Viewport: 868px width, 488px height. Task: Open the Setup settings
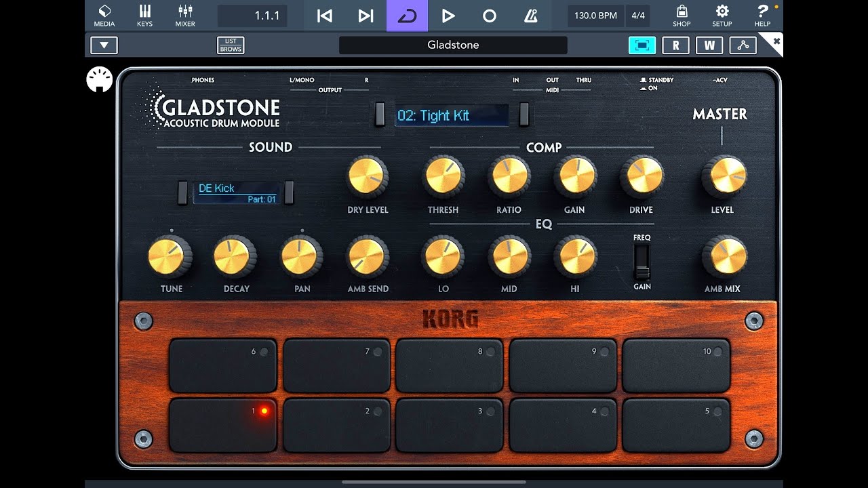722,16
